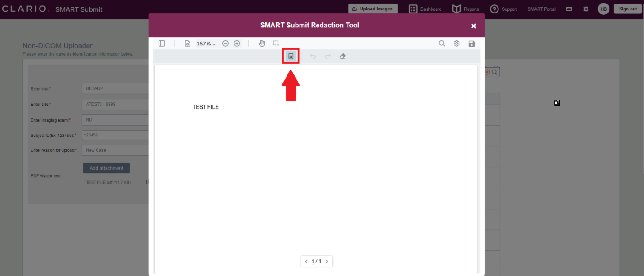Go to the Dashboard menu item
644x276 pixels.
coord(425,9)
